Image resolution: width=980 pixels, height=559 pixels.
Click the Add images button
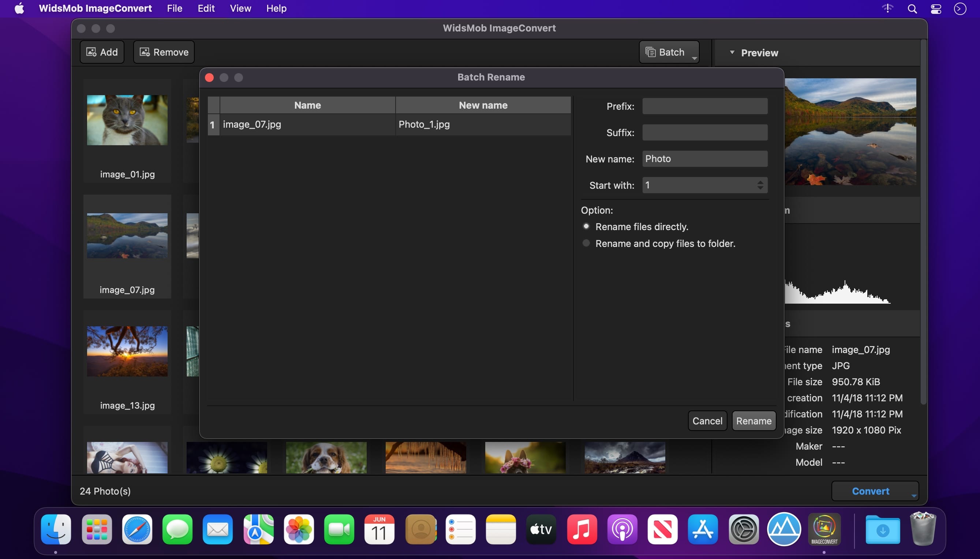pyautogui.click(x=102, y=52)
